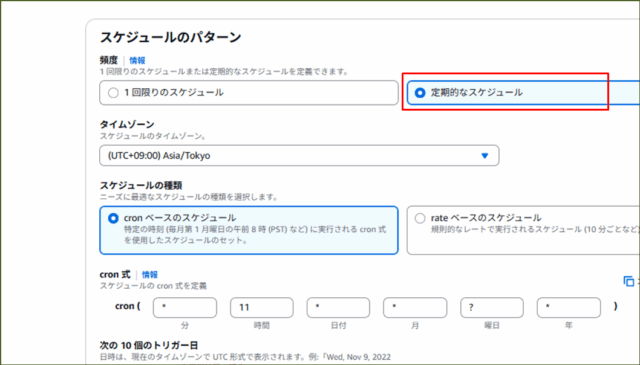640x365 pixels.
Task: Click the スケジュールのパターン heading
Action: tap(171, 37)
